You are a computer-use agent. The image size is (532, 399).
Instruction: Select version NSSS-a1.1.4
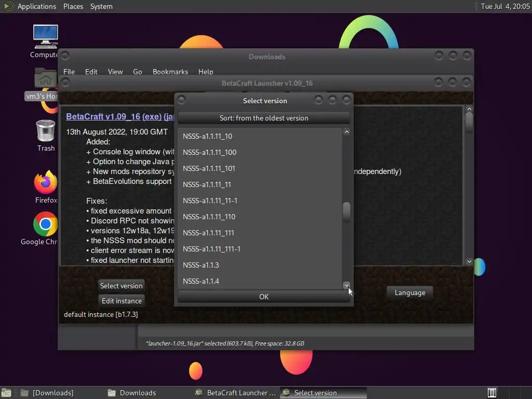point(260,281)
